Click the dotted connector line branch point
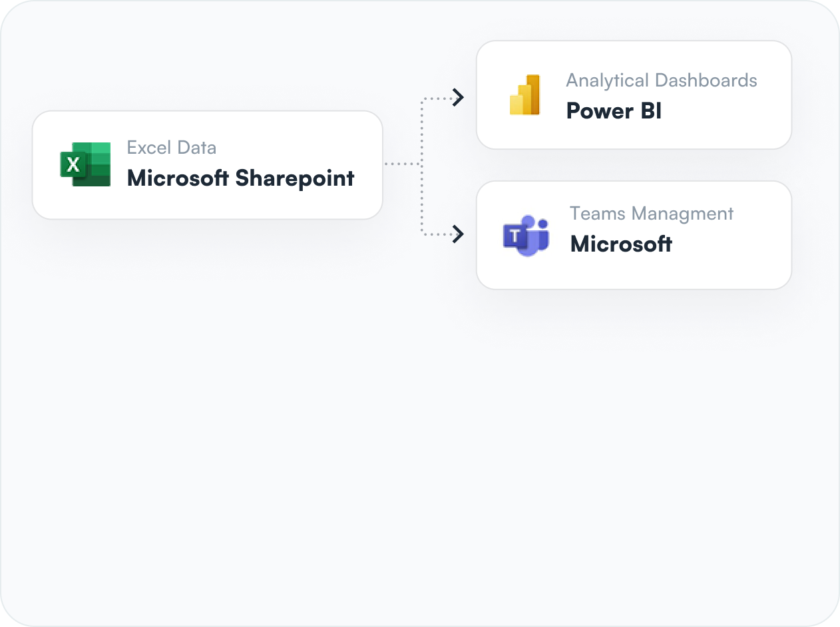Screen dimensions: 840x627 (x=422, y=163)
